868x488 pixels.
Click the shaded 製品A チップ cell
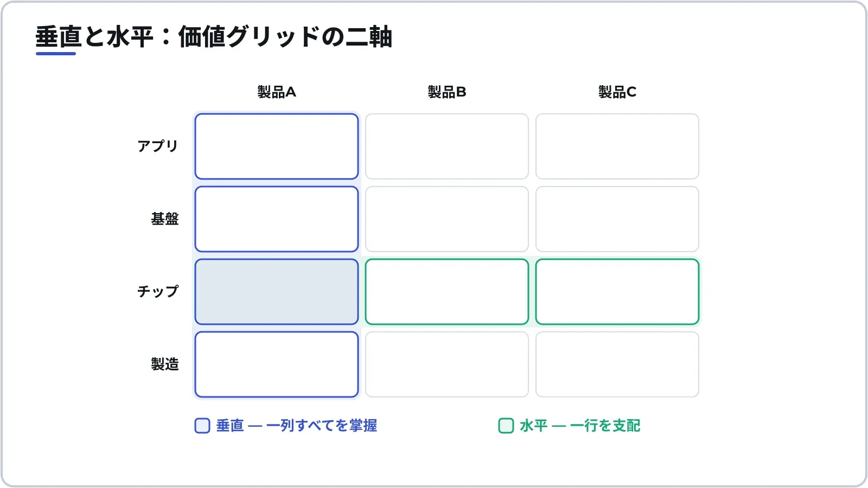click(277, 292)
